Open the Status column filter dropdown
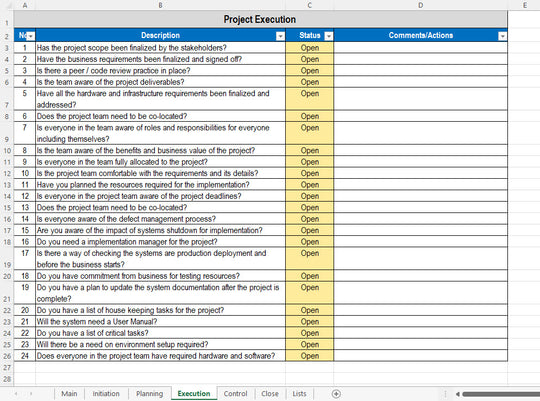The image size is (540, 401). click(329, 36)
